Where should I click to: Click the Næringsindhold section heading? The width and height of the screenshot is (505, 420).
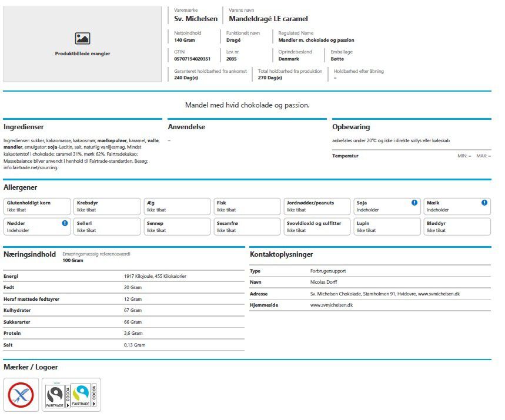point(29,254)
